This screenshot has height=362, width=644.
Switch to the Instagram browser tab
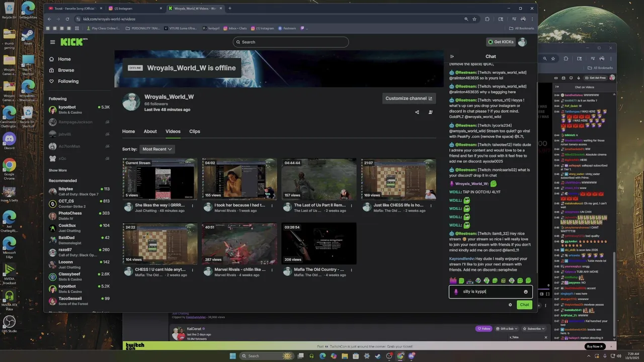[x=135, y=8]
